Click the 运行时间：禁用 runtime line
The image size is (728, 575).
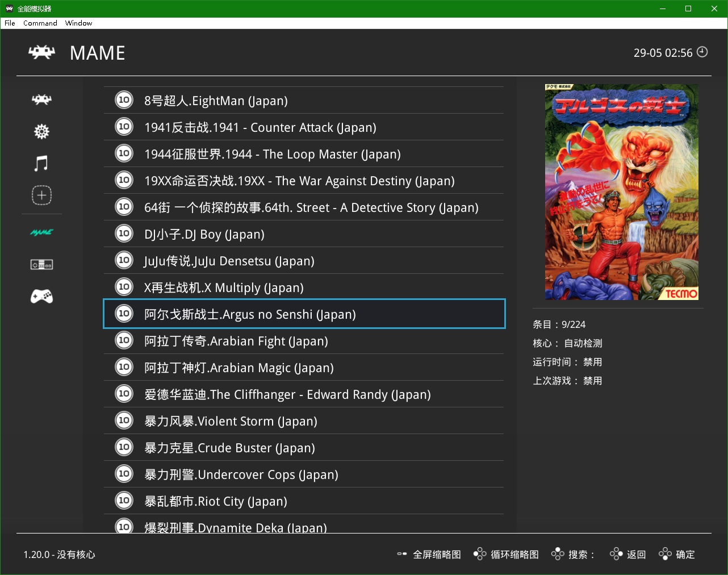pos(567,362)
